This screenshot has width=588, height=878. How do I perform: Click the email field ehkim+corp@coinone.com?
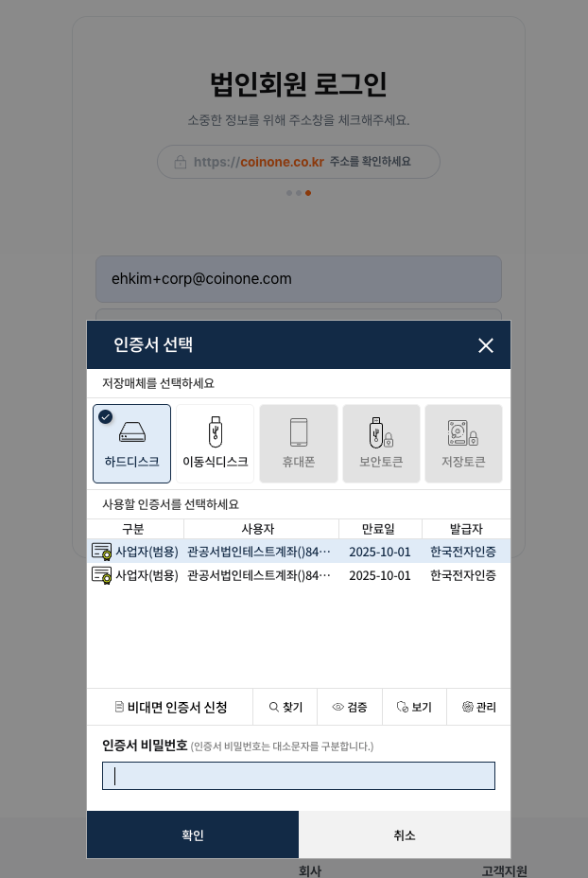coord(298,279)
